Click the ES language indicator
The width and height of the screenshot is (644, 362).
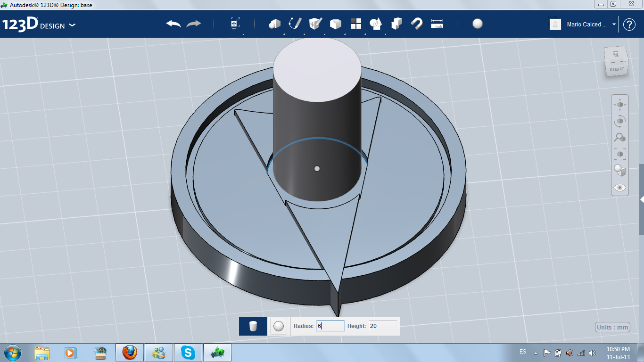(523, 352)
